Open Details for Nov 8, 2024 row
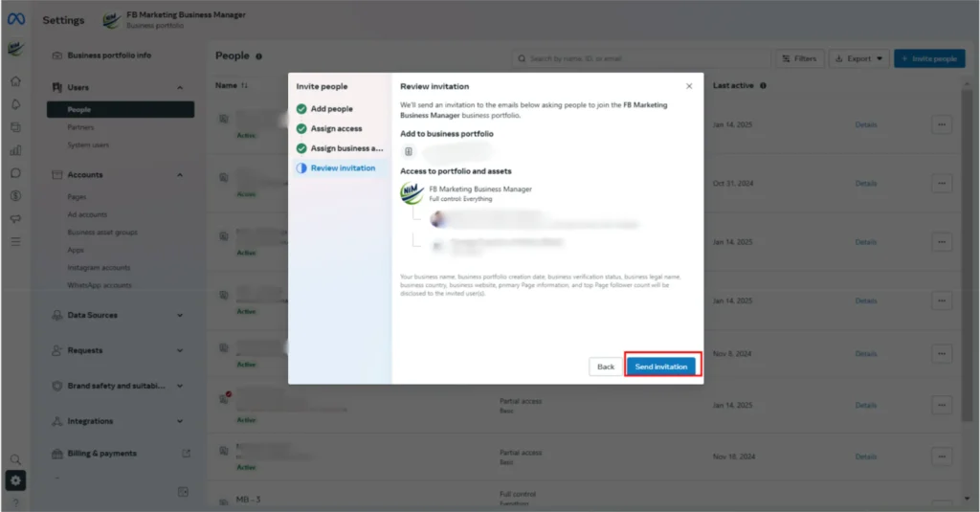 865,354
